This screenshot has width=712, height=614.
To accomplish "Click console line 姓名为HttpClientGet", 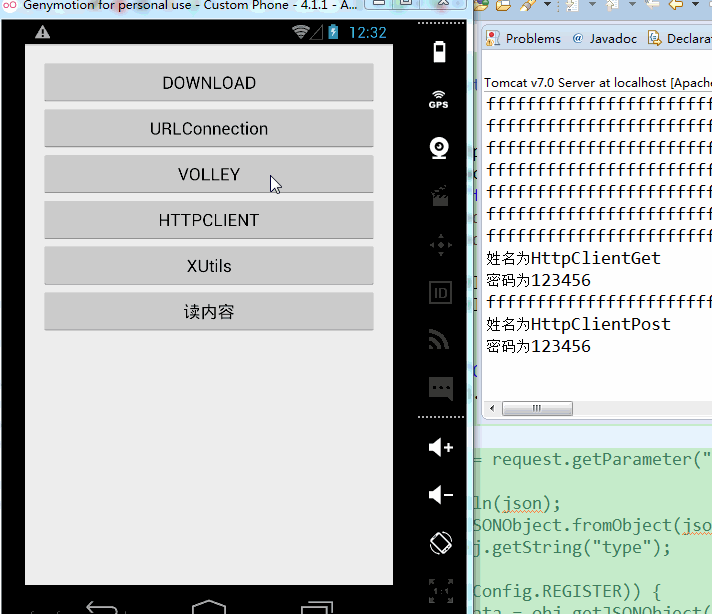I will [573, 258].
